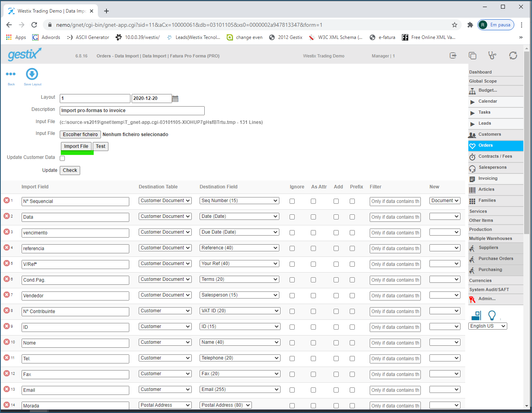
Task: Open VAT ID (20) field dropdown
Action: coord(240,311)
